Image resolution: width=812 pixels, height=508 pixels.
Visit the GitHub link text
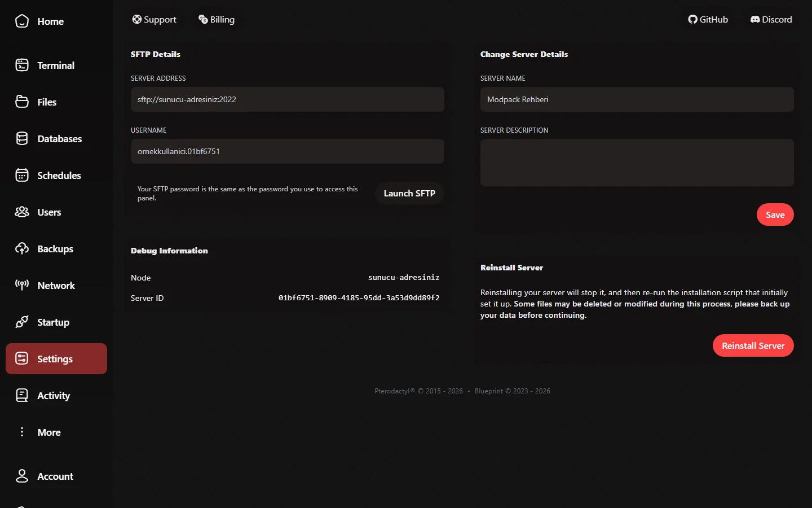(x=714, y=19)
